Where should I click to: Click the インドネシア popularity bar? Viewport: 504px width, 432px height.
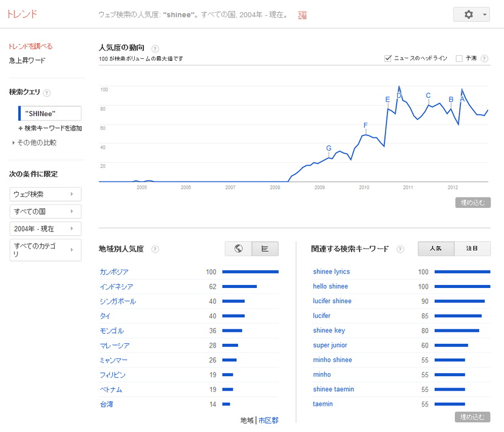pos(239,287)
